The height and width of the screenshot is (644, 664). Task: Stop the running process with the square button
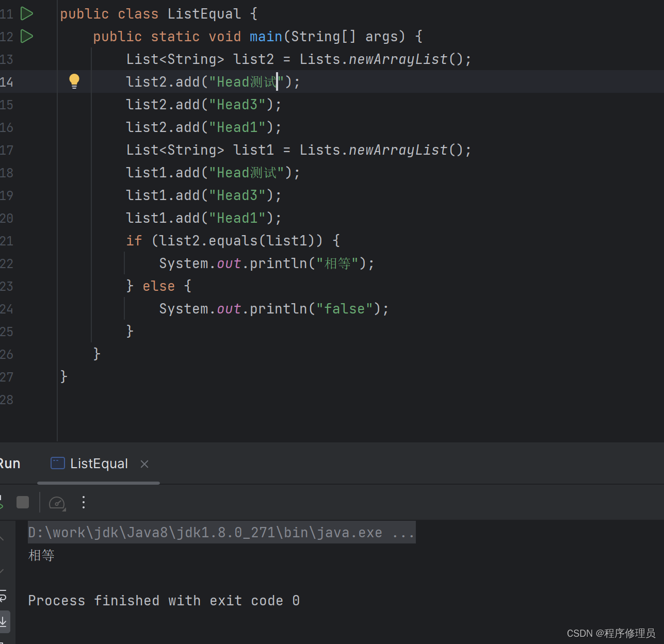23,502
